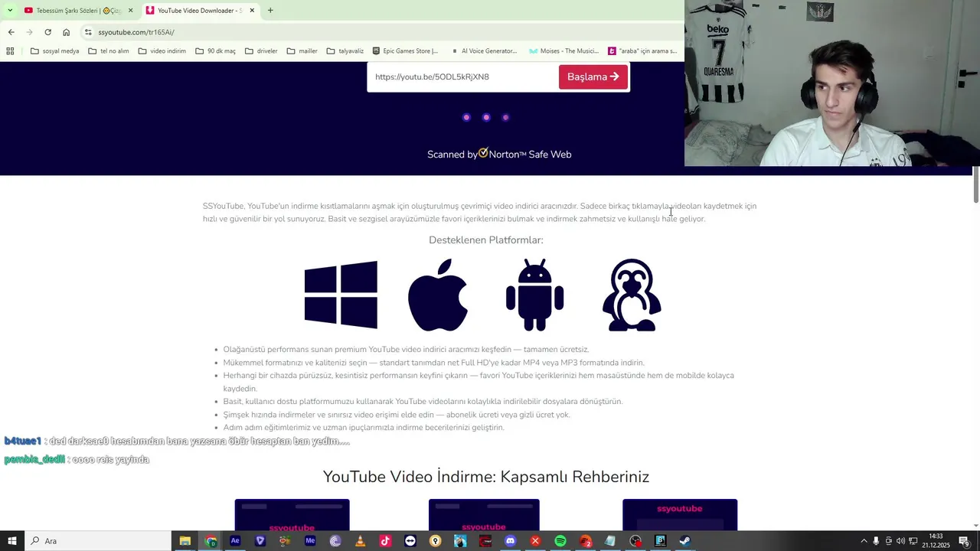Image resolution: width=980 pixels, height=551 pixels.
Task: Open the Norton Safe Web link
Action: (x=499, y=154)
